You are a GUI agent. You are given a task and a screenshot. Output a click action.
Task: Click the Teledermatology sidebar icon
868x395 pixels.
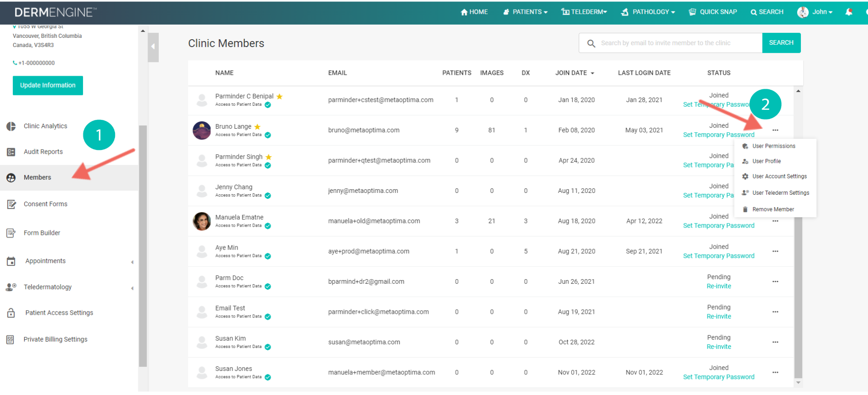coord(11,287)
